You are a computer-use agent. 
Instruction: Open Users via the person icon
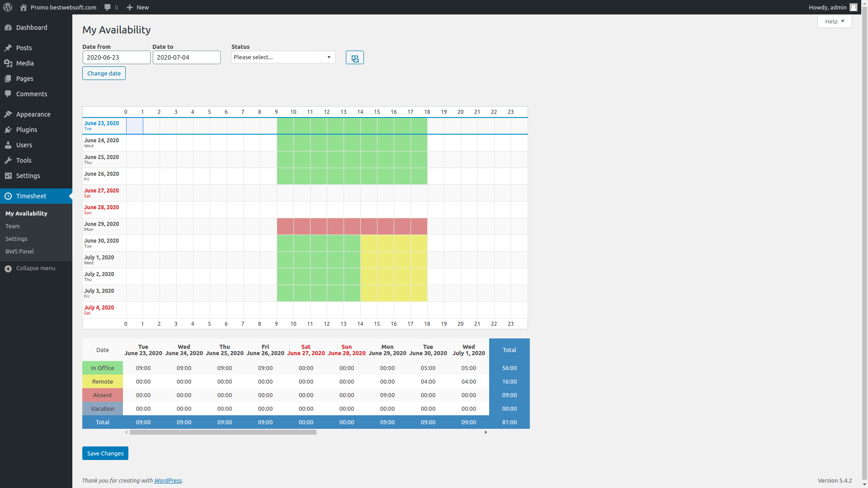pyautogui.click(x=8, y=145)
